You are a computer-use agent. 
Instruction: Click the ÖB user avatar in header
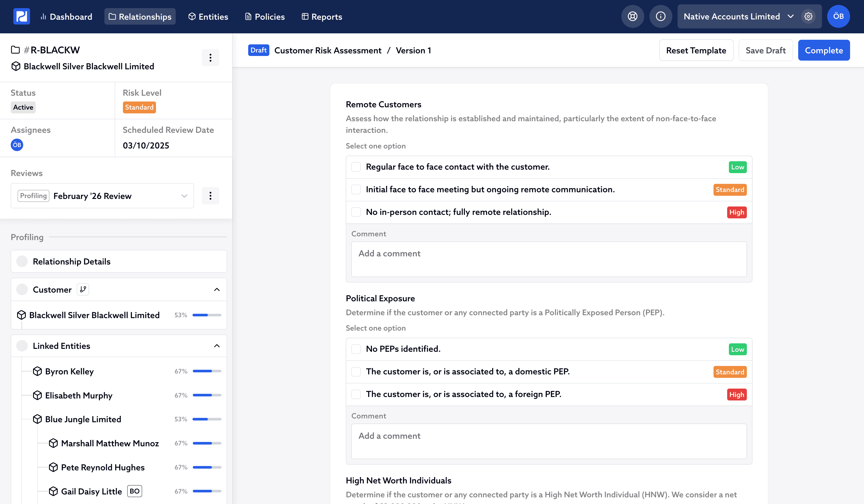click(x=838, y=17)
